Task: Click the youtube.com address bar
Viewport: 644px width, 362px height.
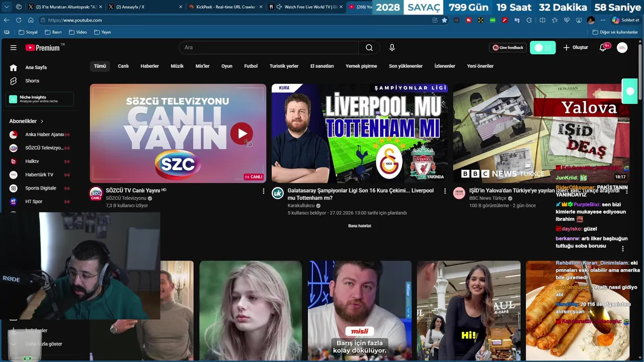Action: pos(236,20)
